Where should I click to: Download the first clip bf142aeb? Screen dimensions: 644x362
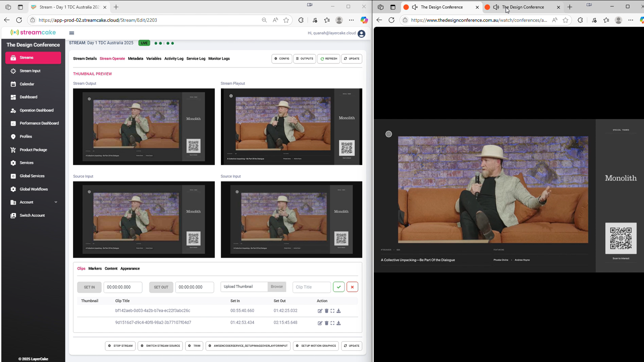tap(338, 311)
